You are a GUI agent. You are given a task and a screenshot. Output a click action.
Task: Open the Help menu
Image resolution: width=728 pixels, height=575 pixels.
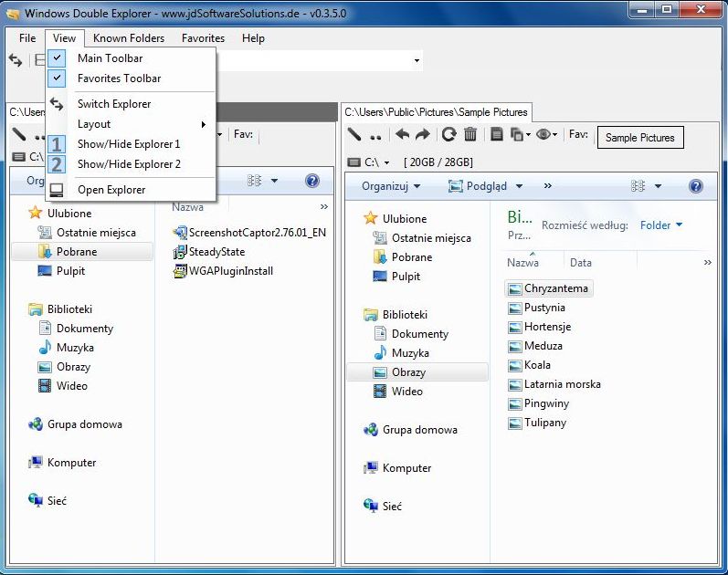coord(253,38)
